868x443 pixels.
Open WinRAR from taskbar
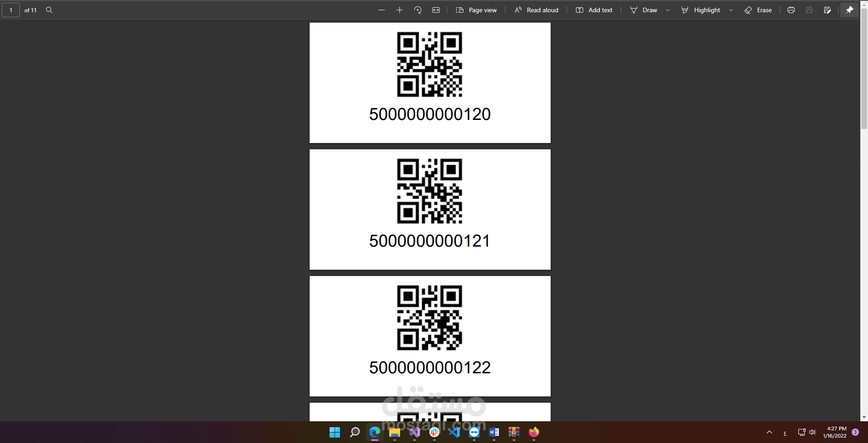pos(514,433)
